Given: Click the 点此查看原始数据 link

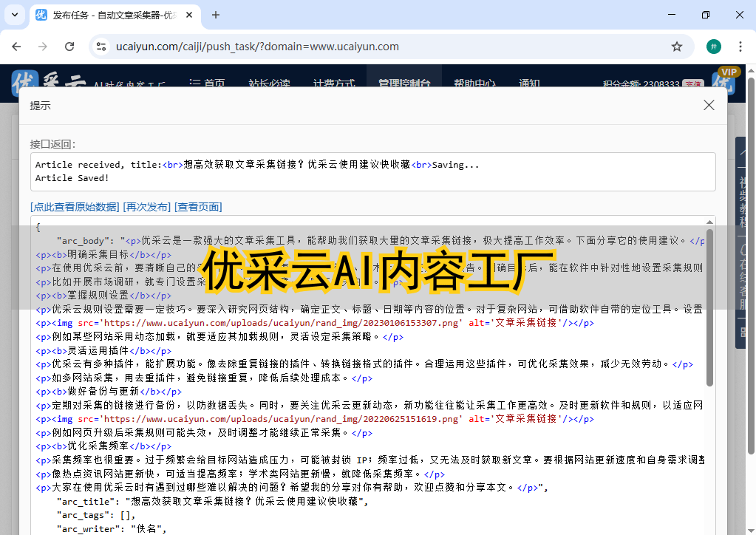Looking at the screenshot, I should tap(75, 207).
